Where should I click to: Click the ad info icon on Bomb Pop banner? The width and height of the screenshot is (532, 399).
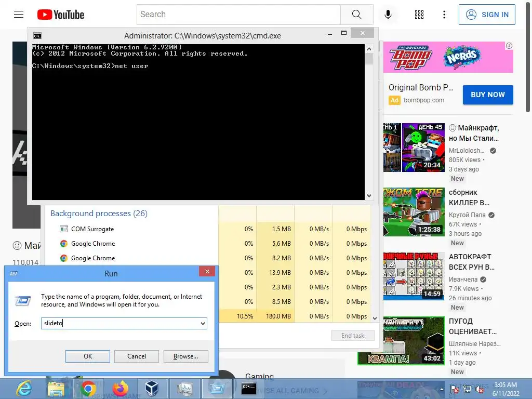coord(509,46)
